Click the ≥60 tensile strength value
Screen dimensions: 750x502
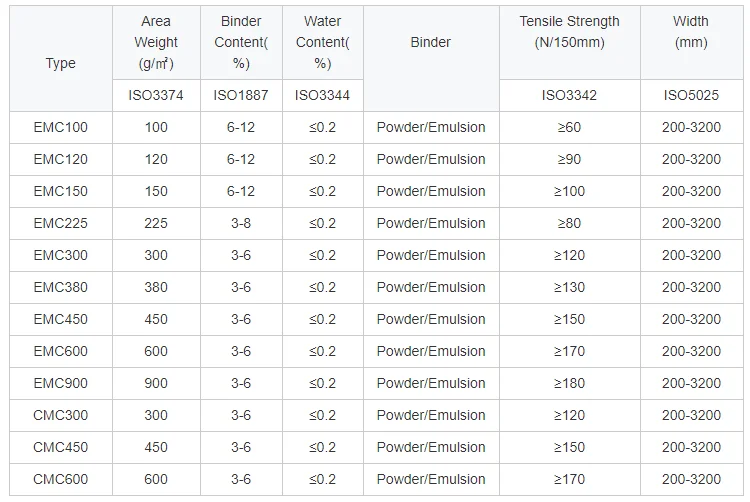(x=568, y=127)
